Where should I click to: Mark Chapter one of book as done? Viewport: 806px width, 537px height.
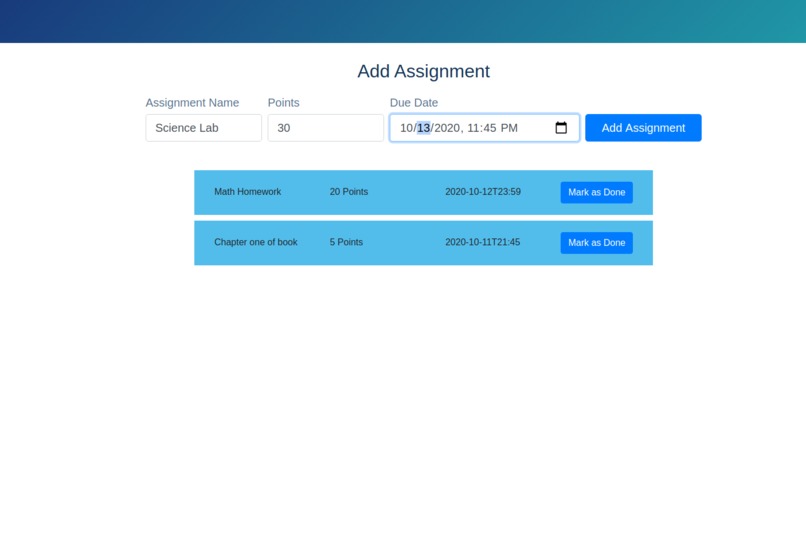coord(596,243)
